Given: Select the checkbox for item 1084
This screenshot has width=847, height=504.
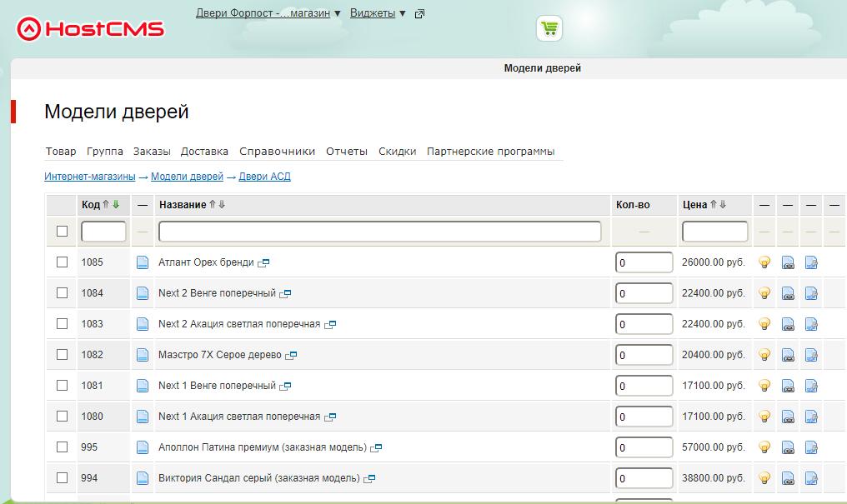Looking at the screenshot, I should 63,292.
